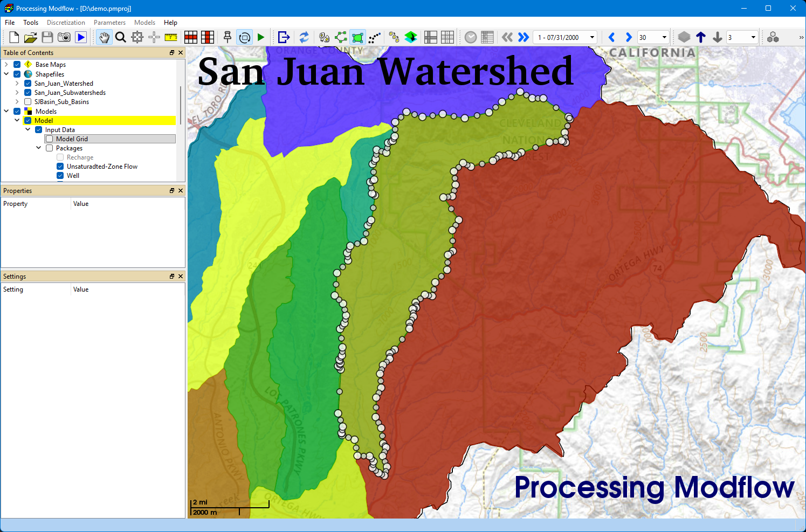Screen dimensions: 806x532
Task: Move up one layer with the up arrow
Action: [701, 37]
